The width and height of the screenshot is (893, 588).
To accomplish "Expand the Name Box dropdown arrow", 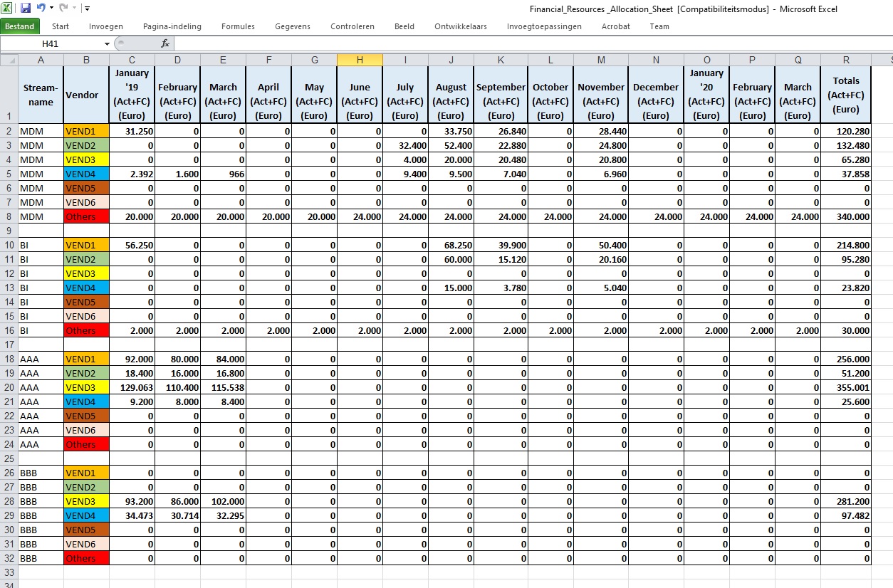I will 107,43.
